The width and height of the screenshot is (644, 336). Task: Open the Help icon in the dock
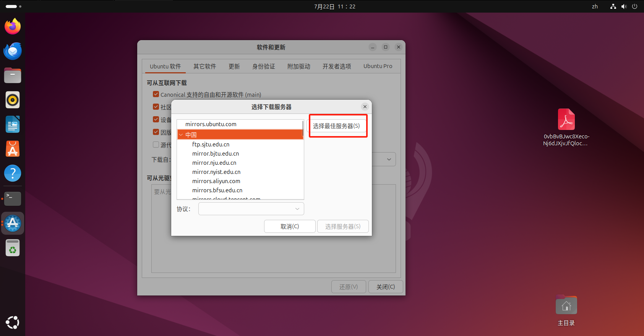point(13,173)
